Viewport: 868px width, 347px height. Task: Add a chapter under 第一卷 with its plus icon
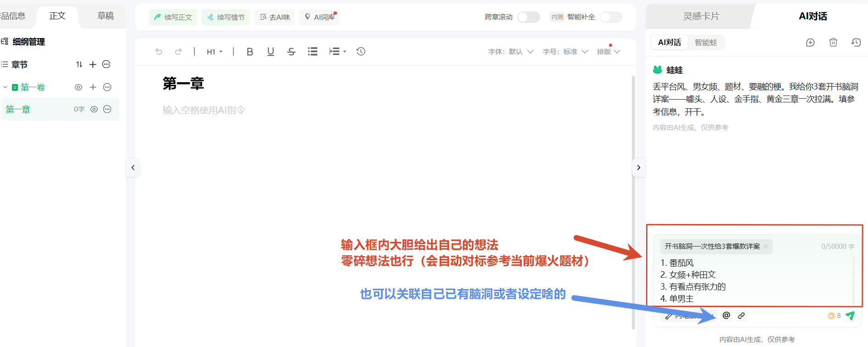click(93, 87)
